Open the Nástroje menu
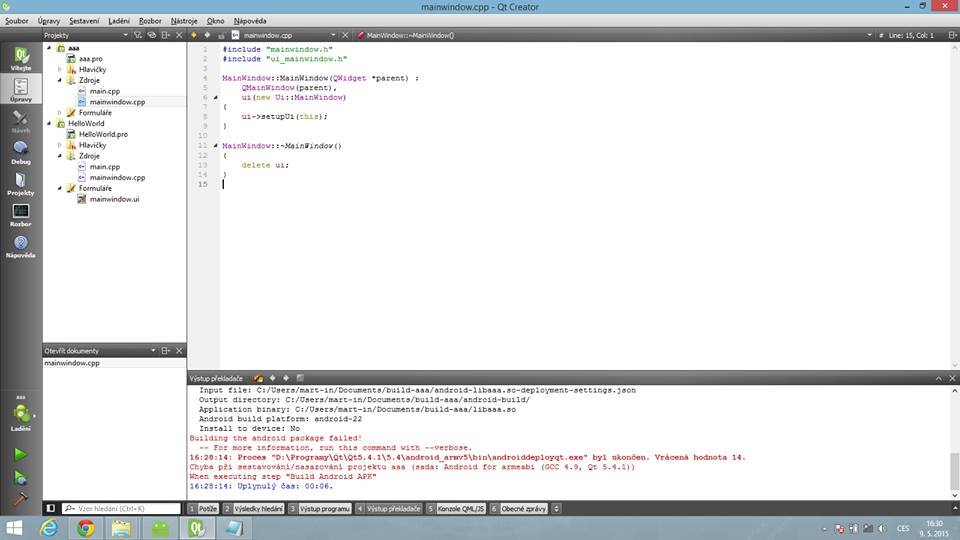 183,20
